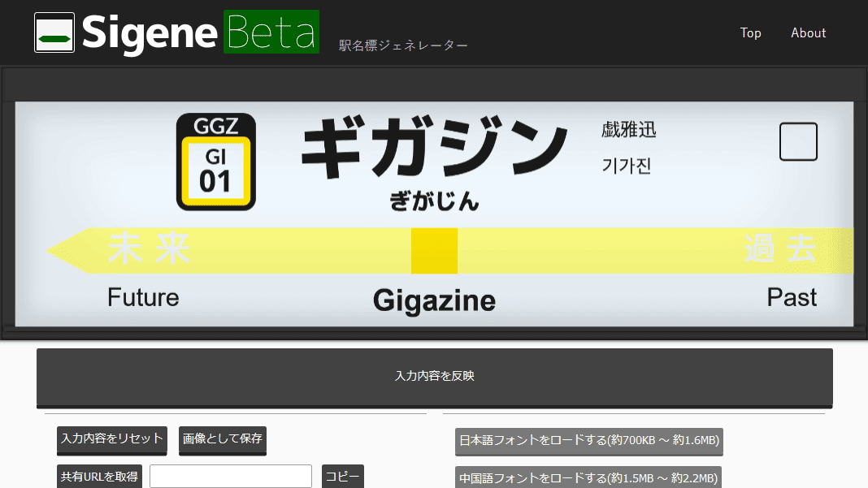Load Japanese font with 日本語フォントをロードする button

[x=589, y=441]
